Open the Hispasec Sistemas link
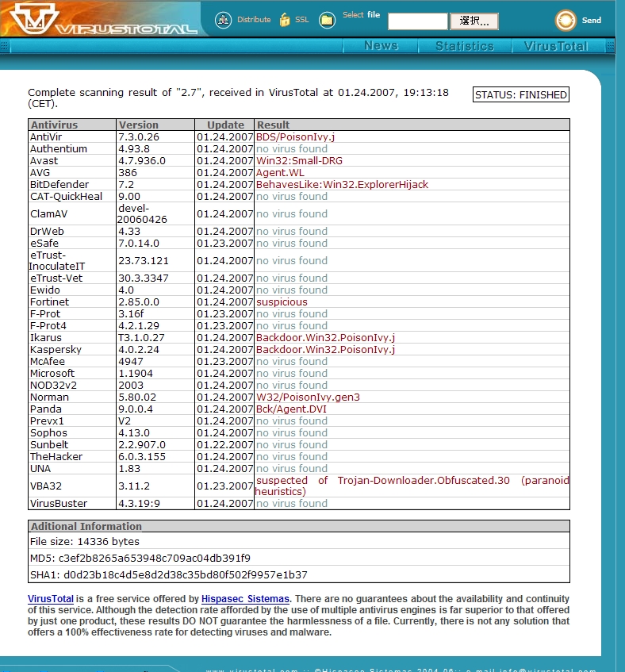 pyautogui.click(x=245, y=599)
